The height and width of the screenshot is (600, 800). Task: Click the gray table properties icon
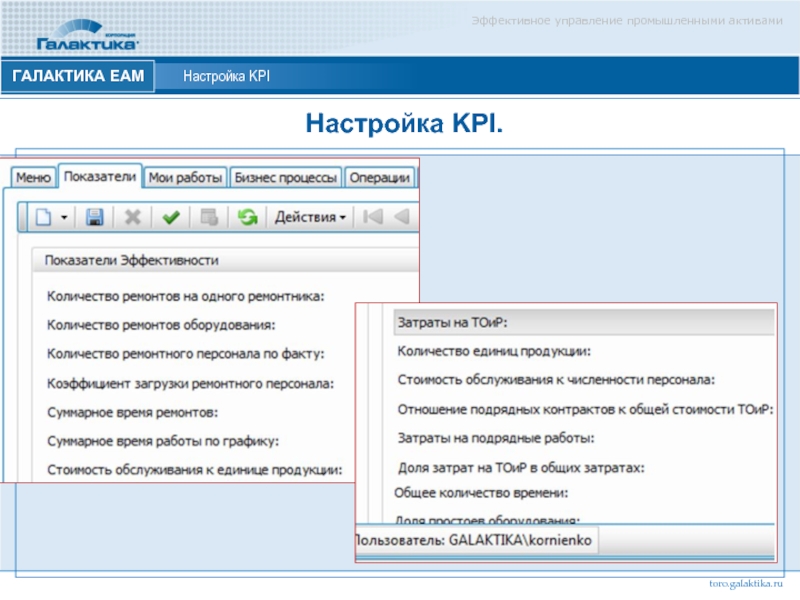click(x=209, y=216)
